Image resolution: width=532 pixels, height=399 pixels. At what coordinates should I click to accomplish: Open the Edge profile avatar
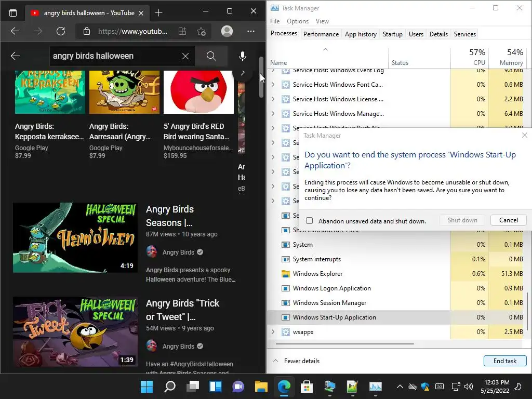pyautogui.click(x=227, y=31)
